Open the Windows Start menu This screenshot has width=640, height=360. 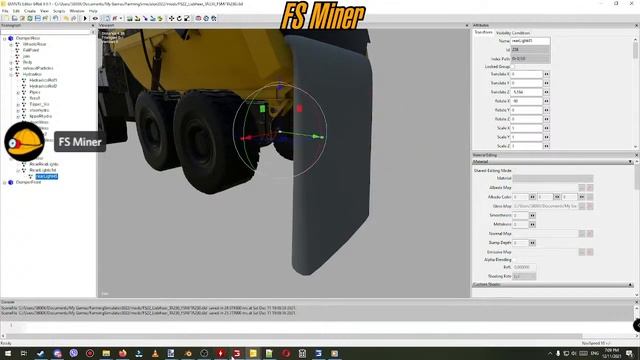pos(8,353)
